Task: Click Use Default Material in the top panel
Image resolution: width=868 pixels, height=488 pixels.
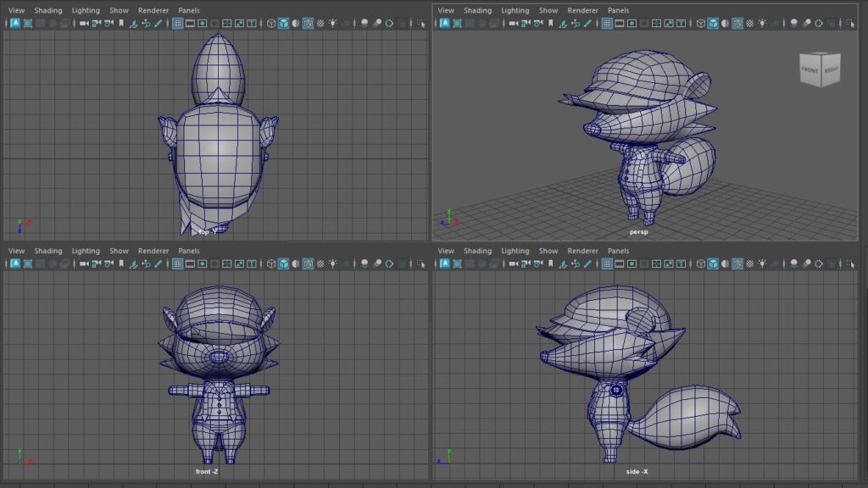Action: click(x=296, y=23)
